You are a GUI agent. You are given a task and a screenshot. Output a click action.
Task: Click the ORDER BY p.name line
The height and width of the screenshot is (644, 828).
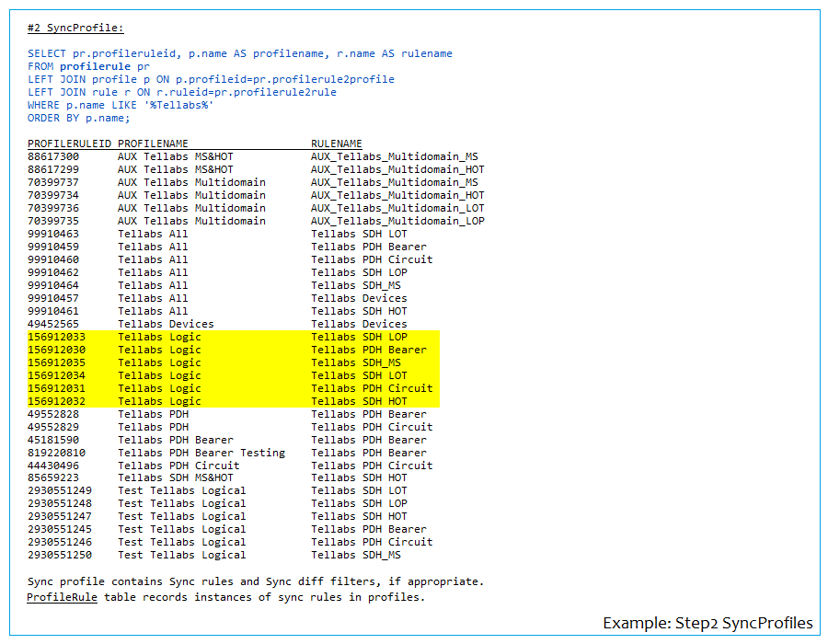[79, 118]
